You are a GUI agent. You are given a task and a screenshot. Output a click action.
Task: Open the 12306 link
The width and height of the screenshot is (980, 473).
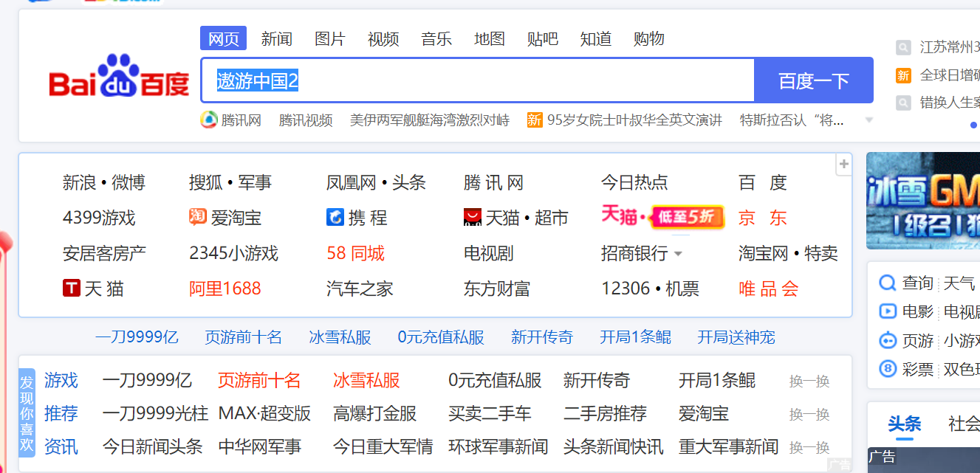click(x=626, y=289)
